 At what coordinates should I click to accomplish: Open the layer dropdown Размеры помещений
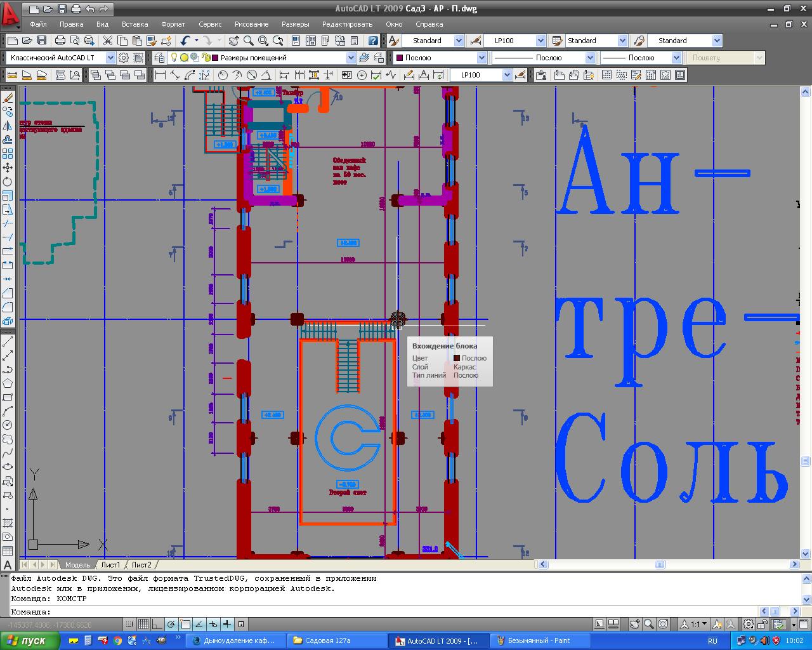[351, 58]
